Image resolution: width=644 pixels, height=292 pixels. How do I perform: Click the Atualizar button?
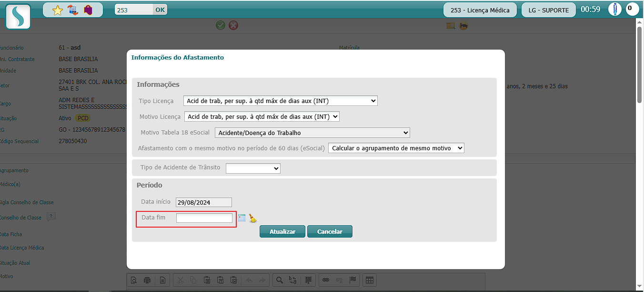coord(282,231)
